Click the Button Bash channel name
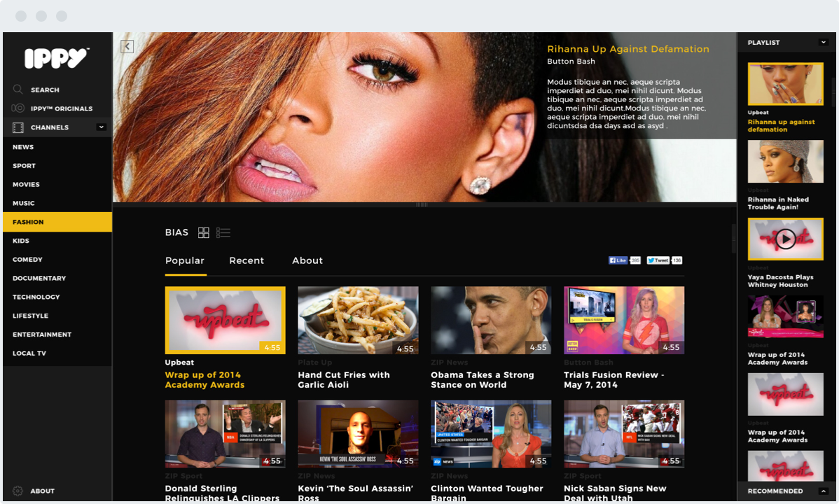This screenshot has height=504, width=839. pyautogui.click(x=571, y=61)
